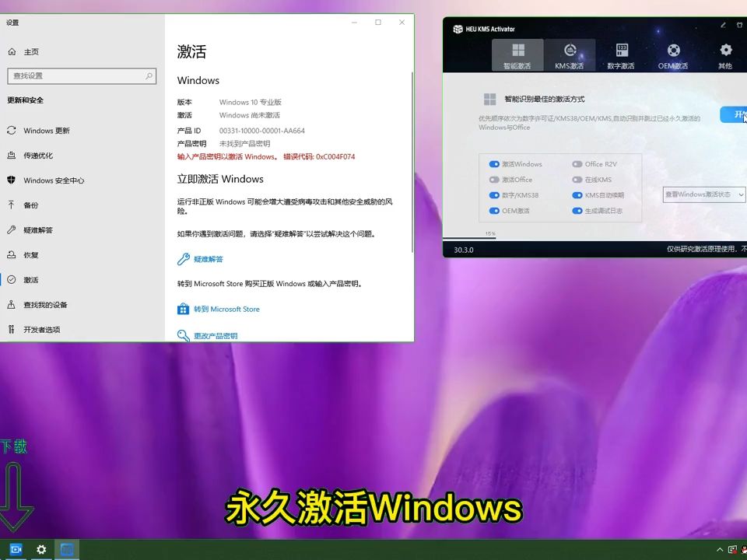The width and height of the screenshot is (747, 560).
Task: Click the pencil icon in HEU KMS title bar
Action: click(723, 25)
